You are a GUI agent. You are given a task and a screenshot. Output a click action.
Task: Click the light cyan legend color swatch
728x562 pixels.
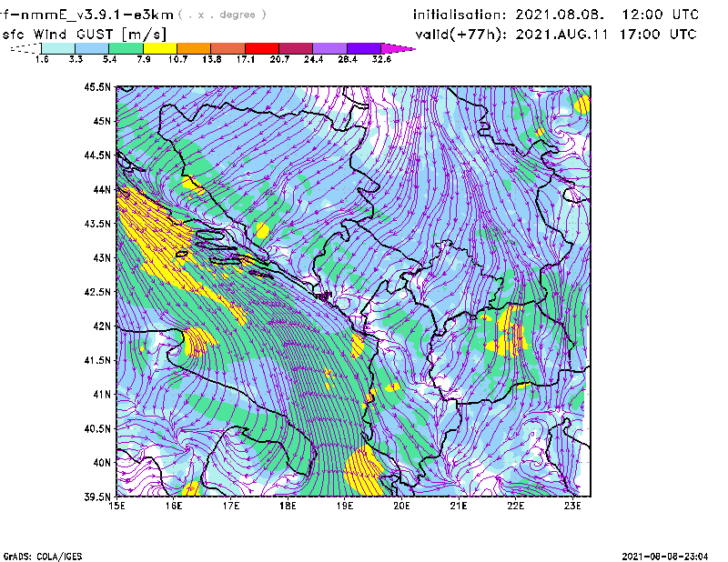(x=58, y=48)
